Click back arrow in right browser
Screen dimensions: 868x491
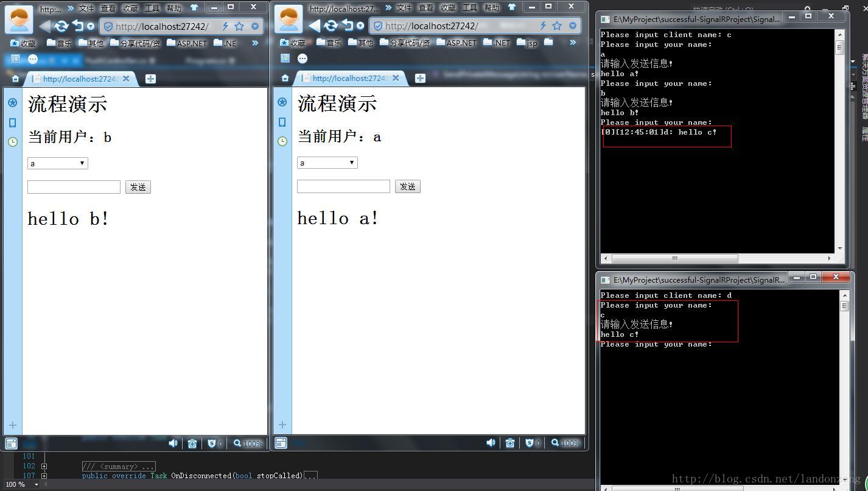[x=314, y=26]
